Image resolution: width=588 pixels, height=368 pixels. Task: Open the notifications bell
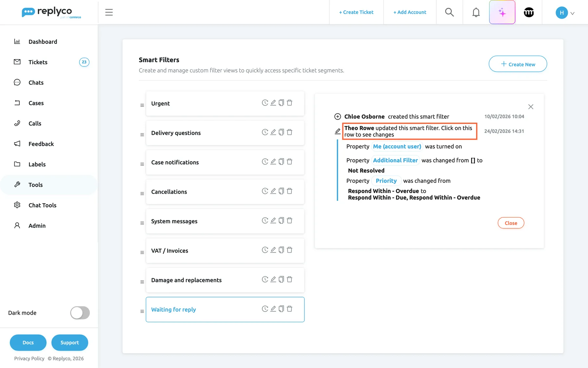(476, 12)
